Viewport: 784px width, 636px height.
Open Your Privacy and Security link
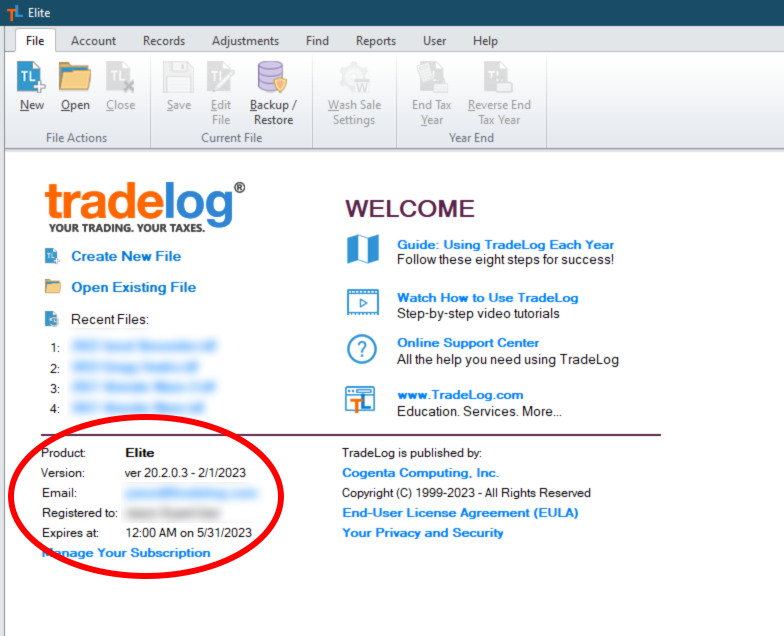pyautogui.click(x=422, y=532)
